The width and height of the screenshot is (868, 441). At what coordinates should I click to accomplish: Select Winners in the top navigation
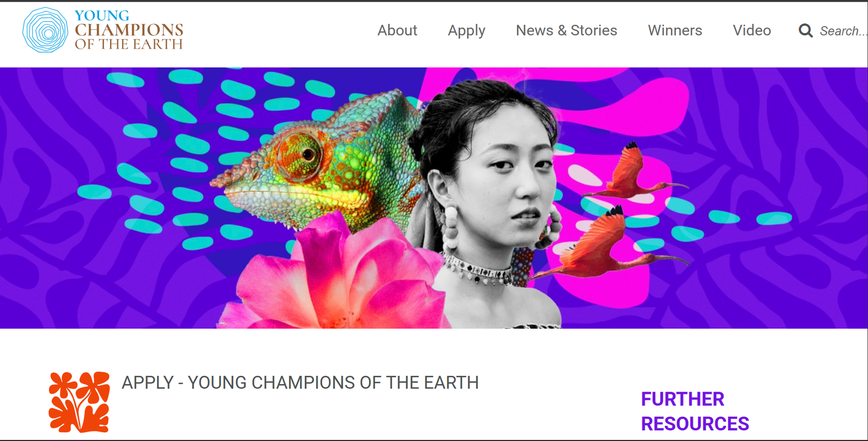(x=675, y=30)
